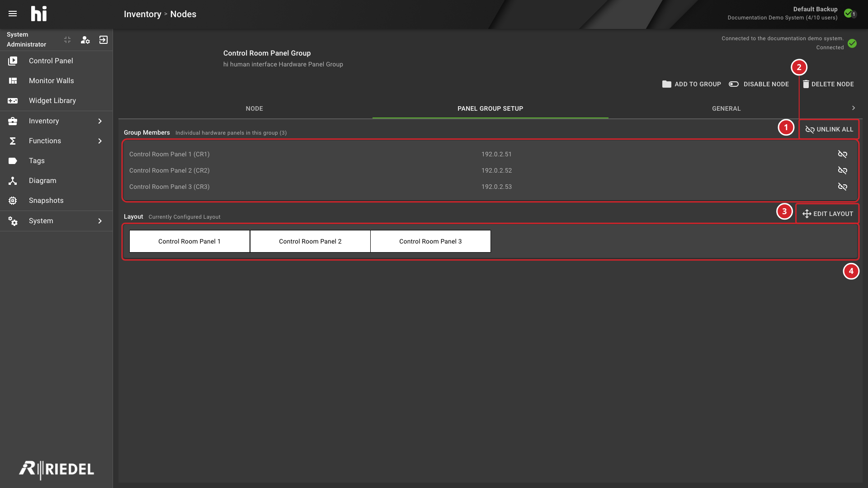This screenshot has height=488, width=868.
Task: Click the Tags sidebar icon
Action: [x=13, y=160]
